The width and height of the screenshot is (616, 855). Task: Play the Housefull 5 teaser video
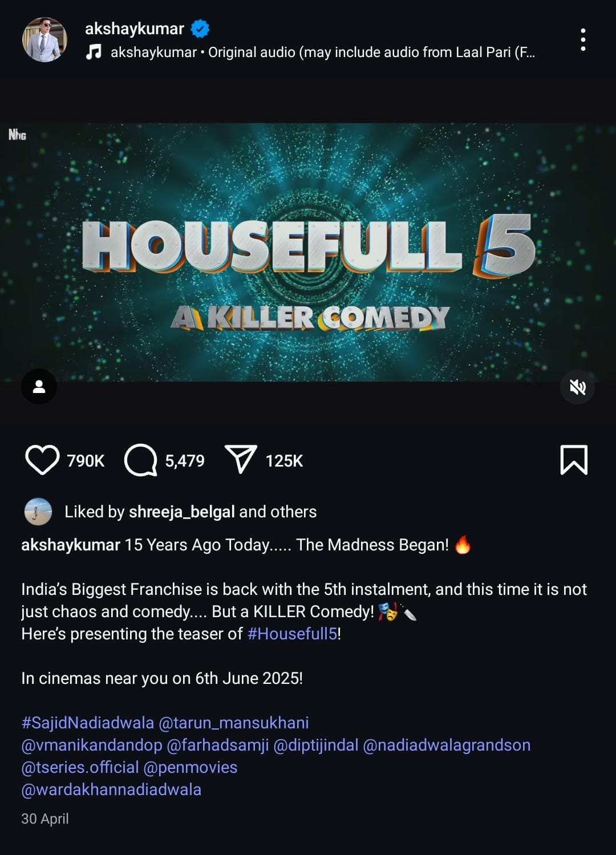pyautogui.click(x=308, y=252)
